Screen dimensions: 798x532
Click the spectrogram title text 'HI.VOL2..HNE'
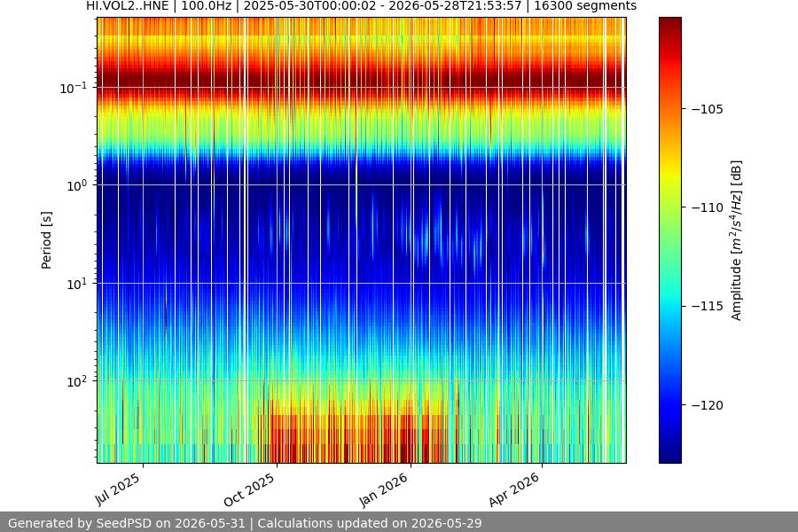[127, 6]
